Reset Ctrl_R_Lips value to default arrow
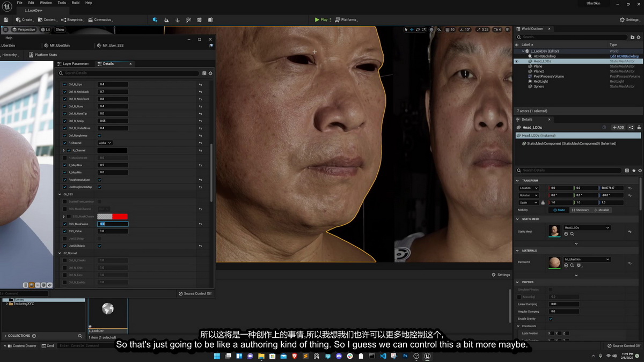The height and width of the screenshot is (362, 644). 201,84
